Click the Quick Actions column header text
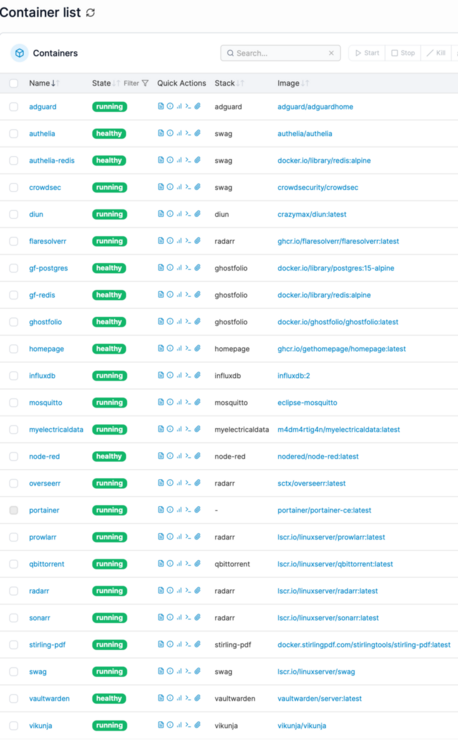This screenshot has height=750, width=458. click(x=182, y=83)
